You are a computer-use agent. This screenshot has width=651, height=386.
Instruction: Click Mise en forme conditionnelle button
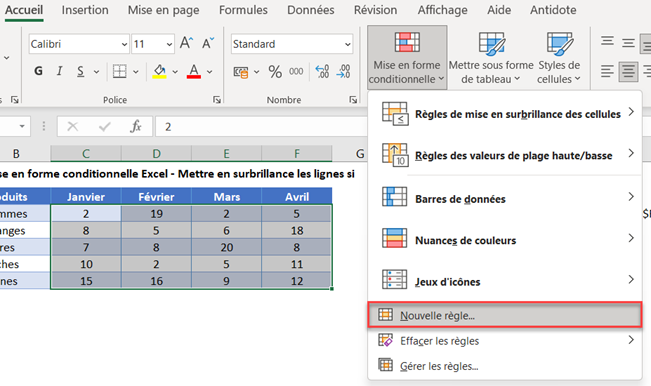[407, 57]
